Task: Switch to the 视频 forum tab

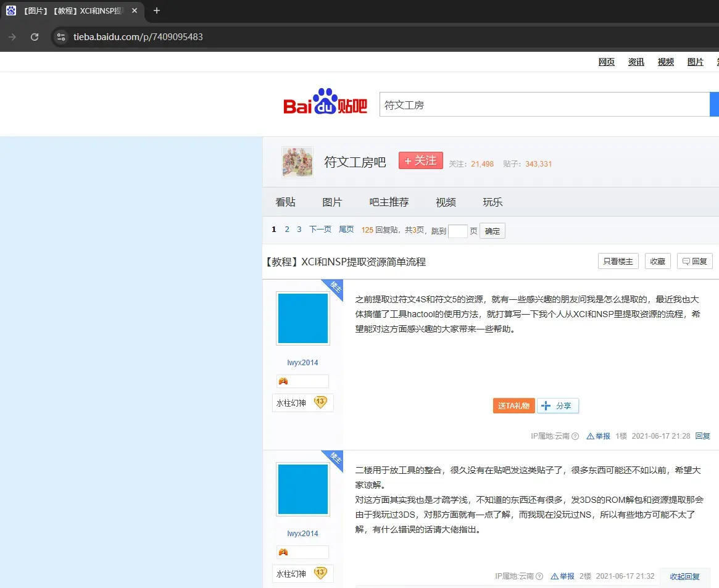Action: coord(446,202)
